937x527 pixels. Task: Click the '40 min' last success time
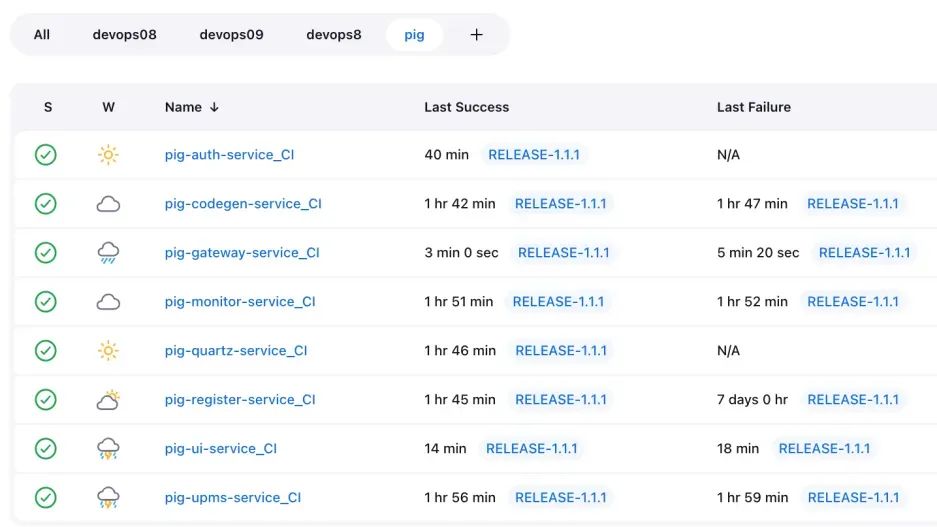pos(446,155)
